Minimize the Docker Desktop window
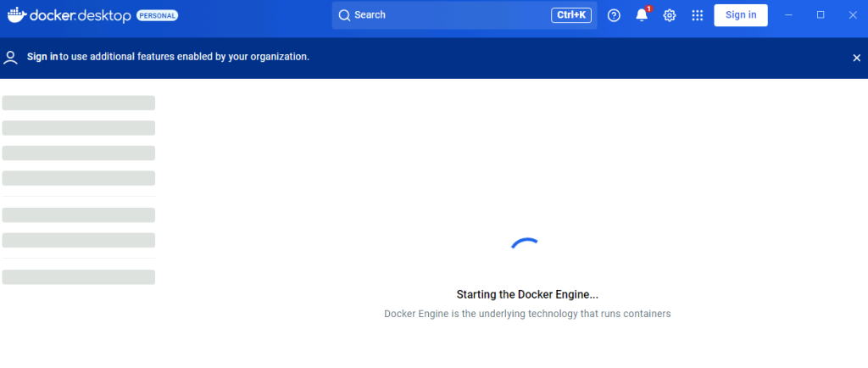This screenshot has width=868, height=368. pos(789,15)
